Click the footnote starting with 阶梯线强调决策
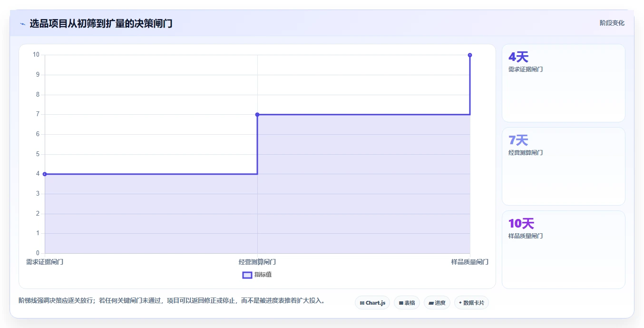The height and width of the screenshot is (328, 644). 172,301
